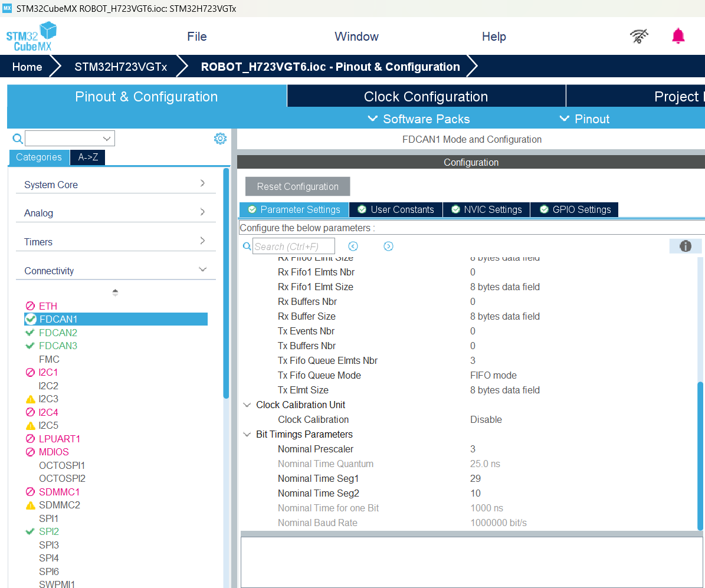Go to the Home breadcrumb
Image resolution: width=705 pixels, height=588 pixels.
(27, 67)
